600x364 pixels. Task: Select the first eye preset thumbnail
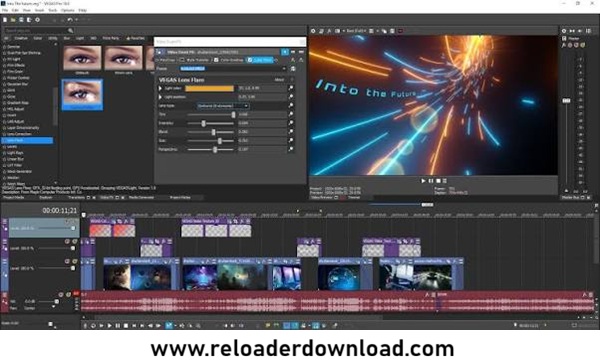[x=82, y=59]
